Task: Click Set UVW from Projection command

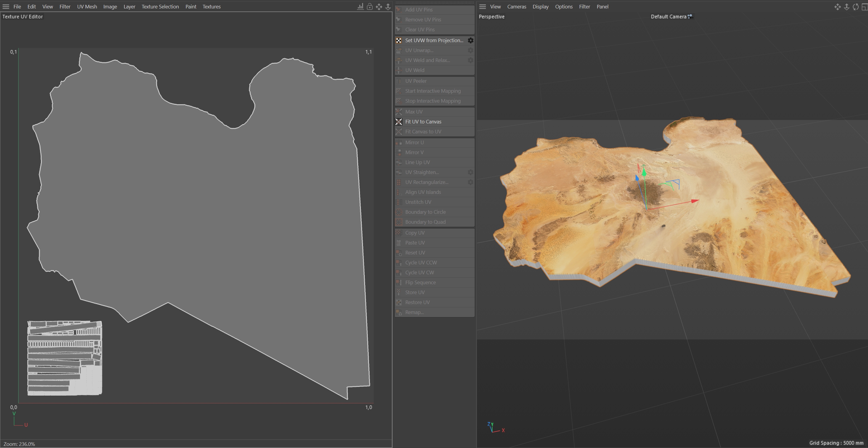Action: point(434,40)
